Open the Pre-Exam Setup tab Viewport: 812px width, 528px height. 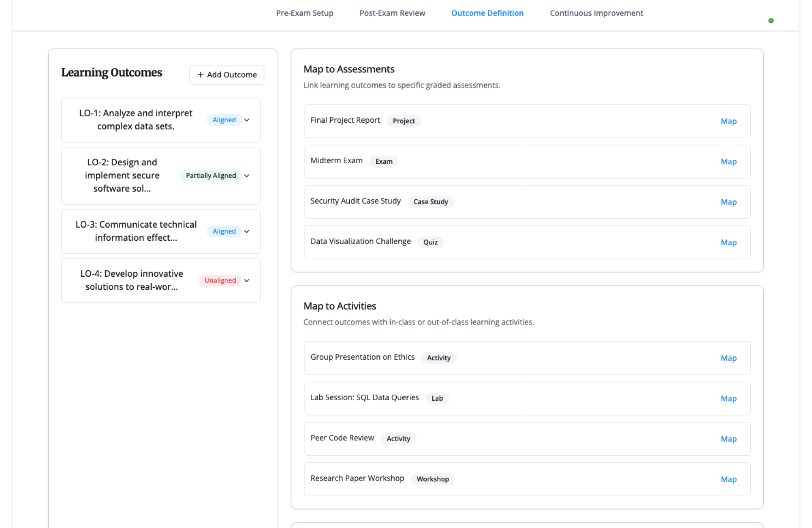click(x=304, y=13)
